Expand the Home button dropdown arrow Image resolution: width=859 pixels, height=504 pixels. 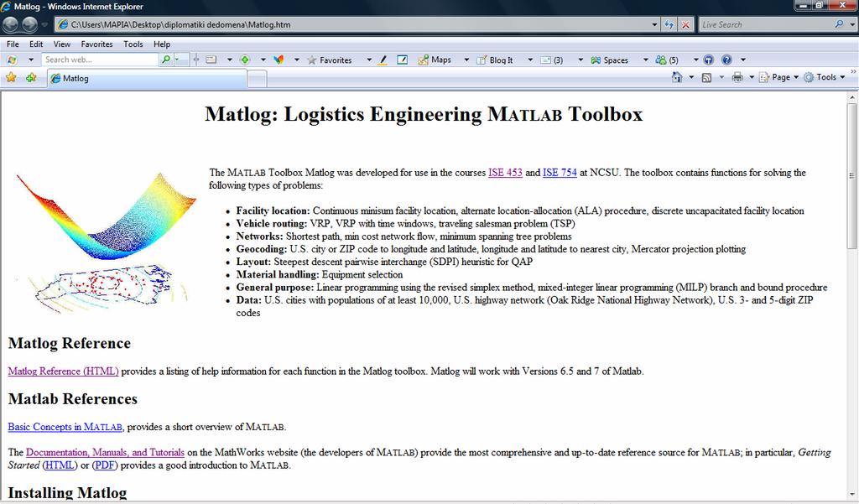[x=691, y=77]
